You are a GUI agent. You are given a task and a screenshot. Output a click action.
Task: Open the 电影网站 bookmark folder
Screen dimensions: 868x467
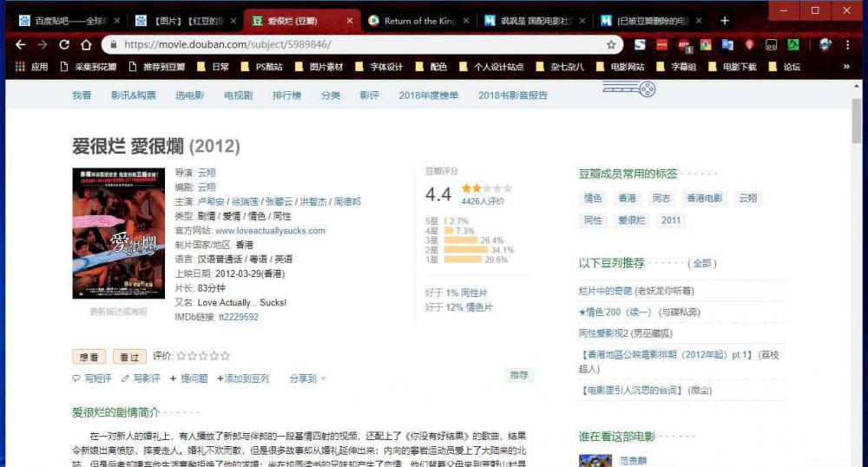620,66
